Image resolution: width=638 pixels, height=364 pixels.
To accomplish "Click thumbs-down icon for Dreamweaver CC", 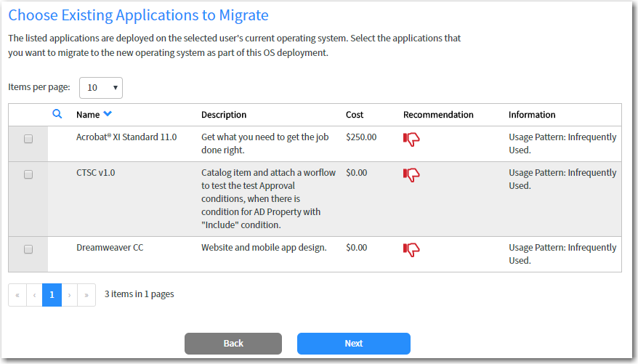I will [x=411, y=250].
